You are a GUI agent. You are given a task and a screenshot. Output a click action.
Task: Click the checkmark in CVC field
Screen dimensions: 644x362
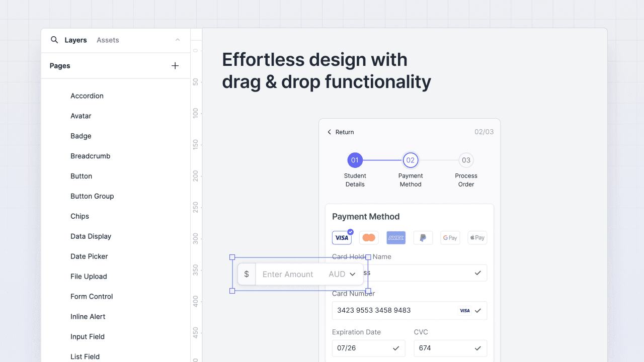tap(478, 348)
